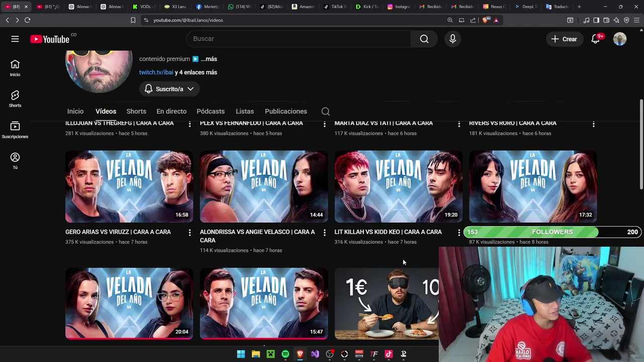This screenshot has height=362, width=644.
Task: Click the address bar URL
Action: pyautogui.click(x=188, y=20)
